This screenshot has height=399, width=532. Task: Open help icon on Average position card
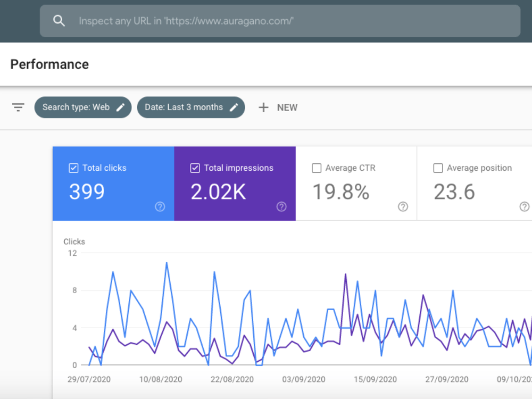click(x=524, y=206)
